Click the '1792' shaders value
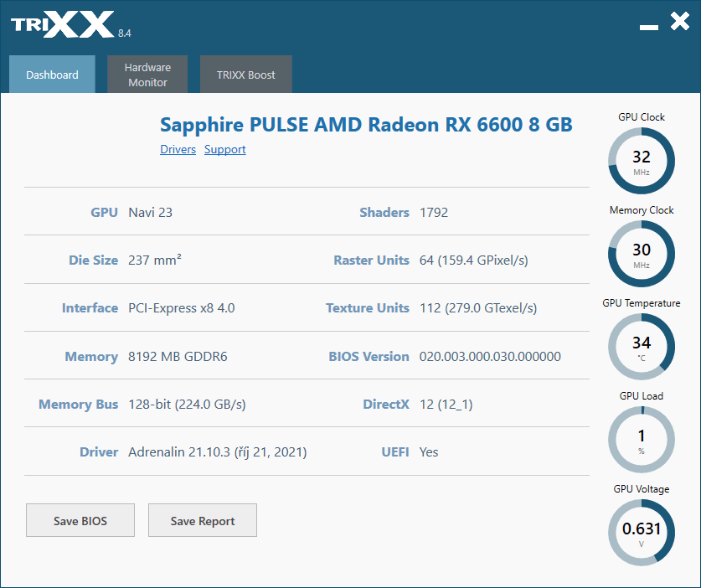This screenshot has width=701, height=588. pyautogui.click(x=434, y=213)
